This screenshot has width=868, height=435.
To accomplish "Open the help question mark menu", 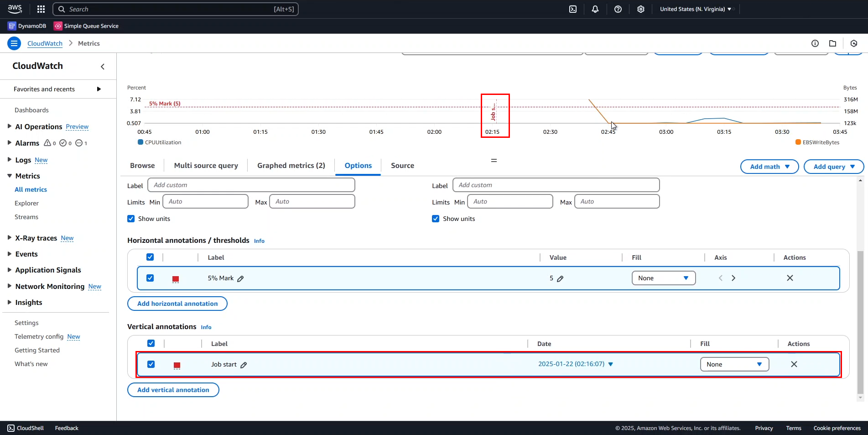I will (618, 9).
